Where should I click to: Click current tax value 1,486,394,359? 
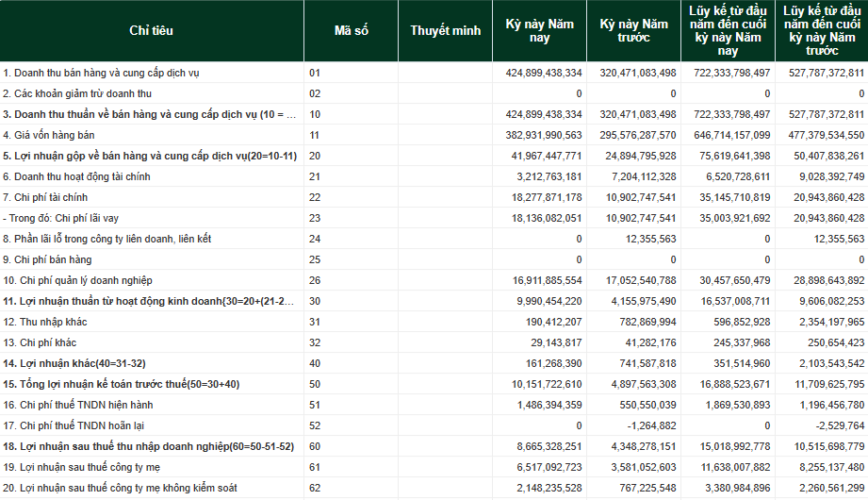(x=549, y=406)
